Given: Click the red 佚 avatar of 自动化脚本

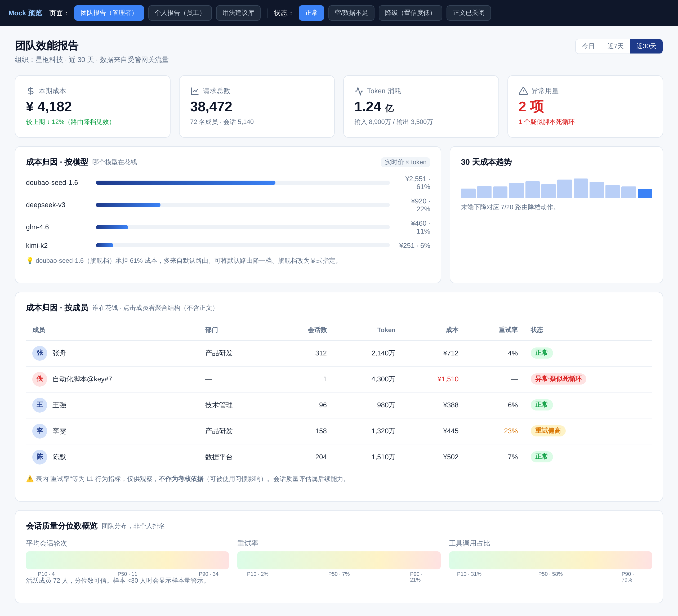Looking at the screenshot, I should coord(40,379).
